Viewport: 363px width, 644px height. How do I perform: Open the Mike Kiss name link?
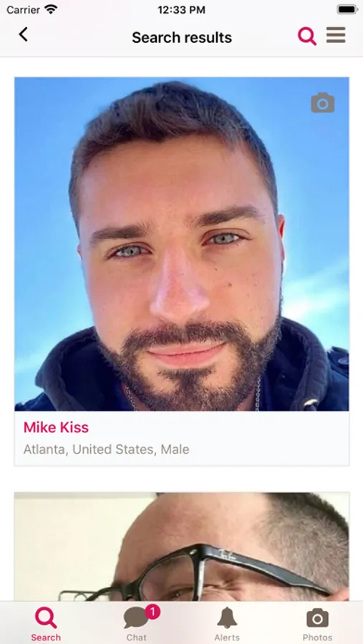click(x=56, y=428)
